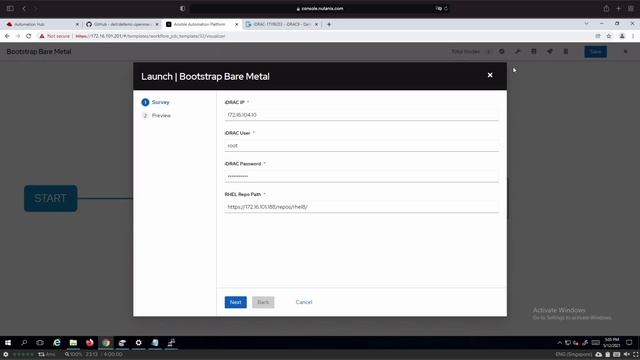Image resolution: width=640 pixels, height=360 pixels.
Task: Click the RHEL Repo Path input field
Action: 362,207
